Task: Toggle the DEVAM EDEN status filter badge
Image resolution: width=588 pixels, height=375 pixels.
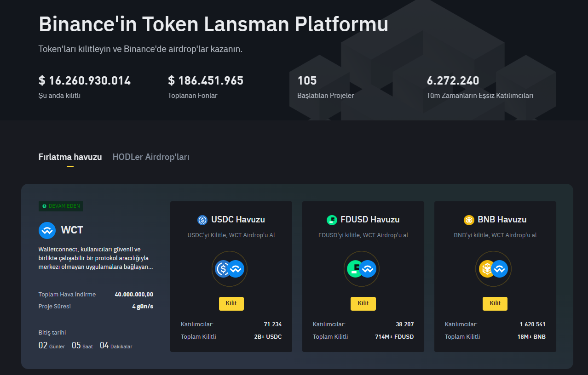Action: (x=61, y=206)
